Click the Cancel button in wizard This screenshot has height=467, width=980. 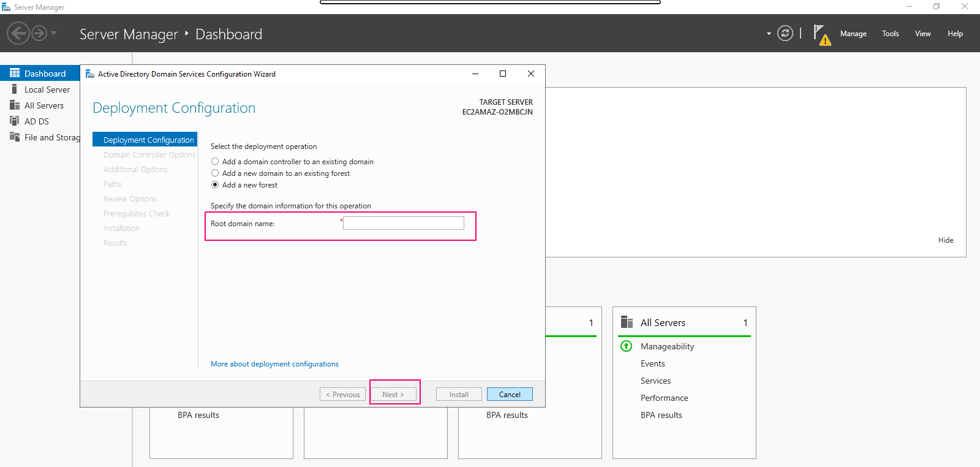510,394
